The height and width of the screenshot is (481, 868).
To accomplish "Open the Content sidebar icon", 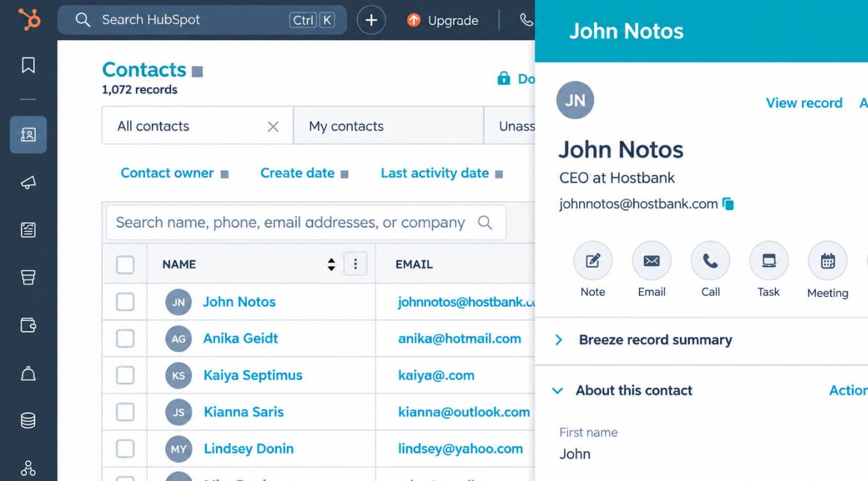I will pos(28,230).
